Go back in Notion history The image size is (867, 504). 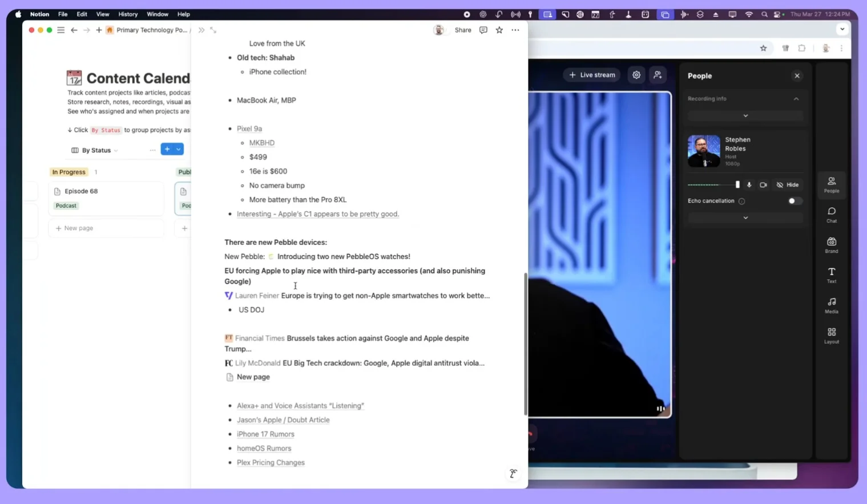click(74, 30)
